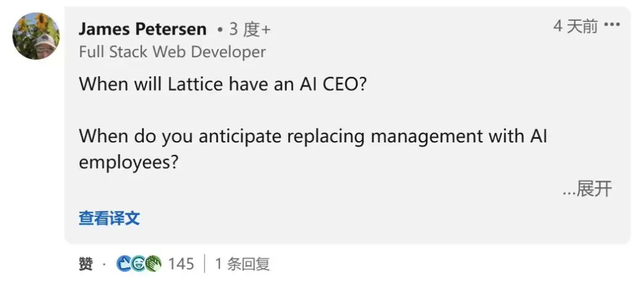Expand the comment via …展开
Image resolution: width=644 pixels, height=283 pixels.
(x=587, y=189)
